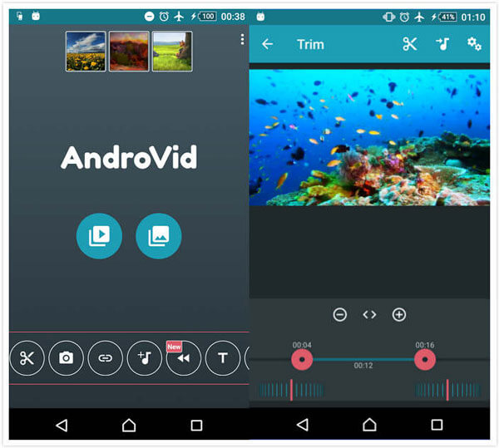Open the photo gallery round button
This screenshot has width=499, height=448.
tap(158, 236)
